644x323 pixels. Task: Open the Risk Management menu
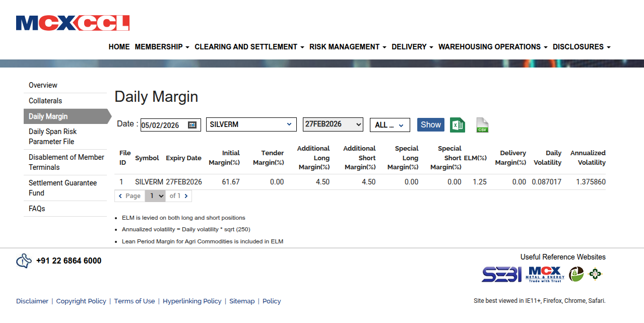tap(348, 47)
